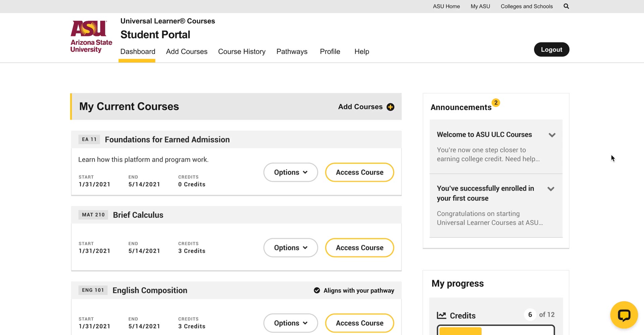Go to the Dashboard tab
The image size is (644, 335).
coord(138,52)
